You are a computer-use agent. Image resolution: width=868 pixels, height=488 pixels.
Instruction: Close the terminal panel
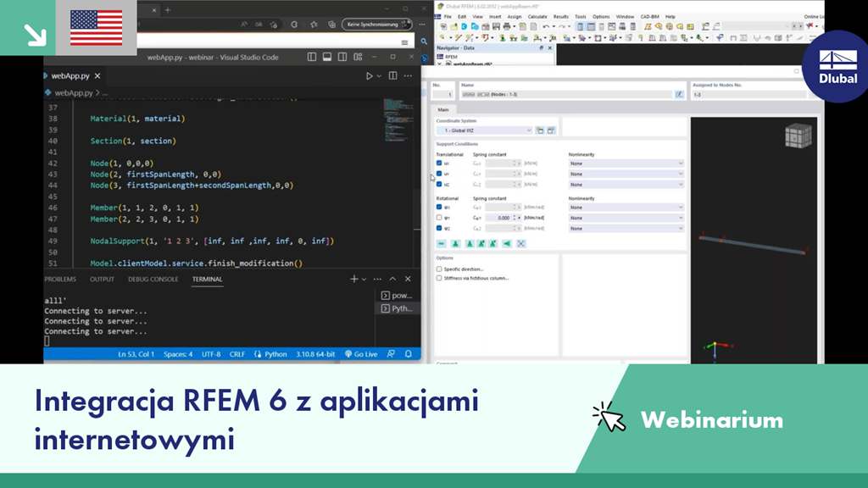tap(408, 279)
